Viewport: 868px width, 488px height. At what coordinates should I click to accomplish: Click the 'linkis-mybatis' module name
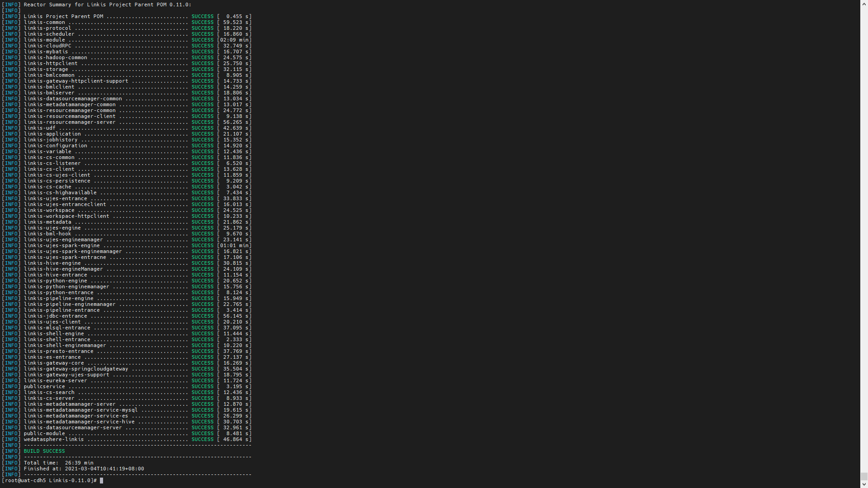click(x=46, y=52)
